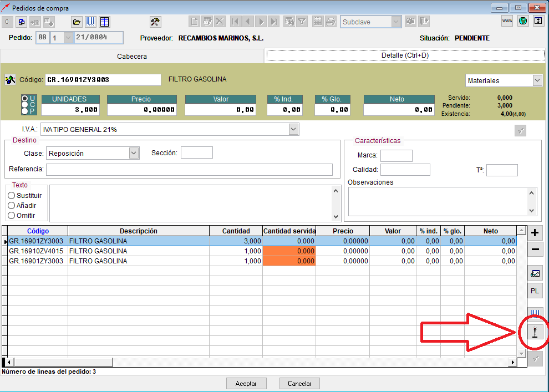Switch to the Cabecera tab
Image resolution: width=549 pixels, height=392 pixels.
click(132, 57)
